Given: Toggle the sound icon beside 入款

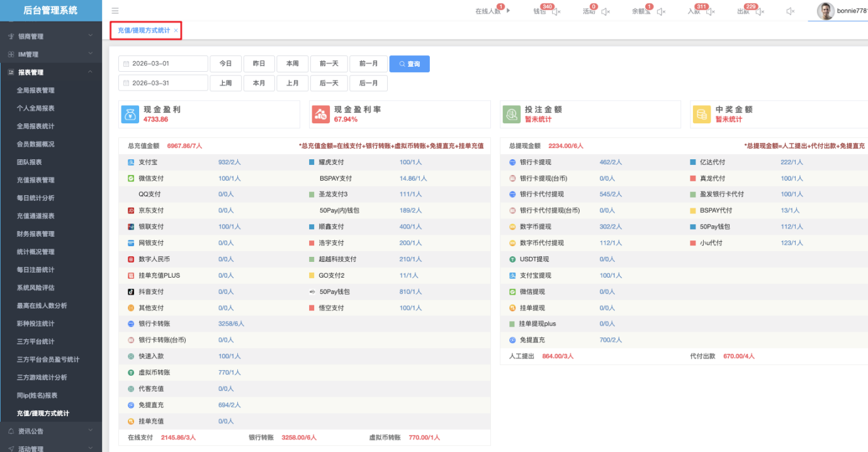Looking at the screenshot, I should (711, 11).
